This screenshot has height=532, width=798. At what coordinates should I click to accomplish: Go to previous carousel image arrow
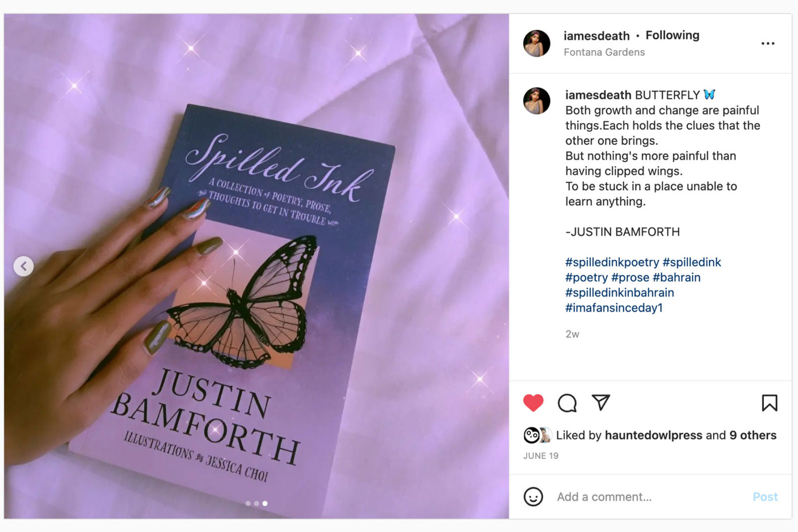tap(23, 266)
